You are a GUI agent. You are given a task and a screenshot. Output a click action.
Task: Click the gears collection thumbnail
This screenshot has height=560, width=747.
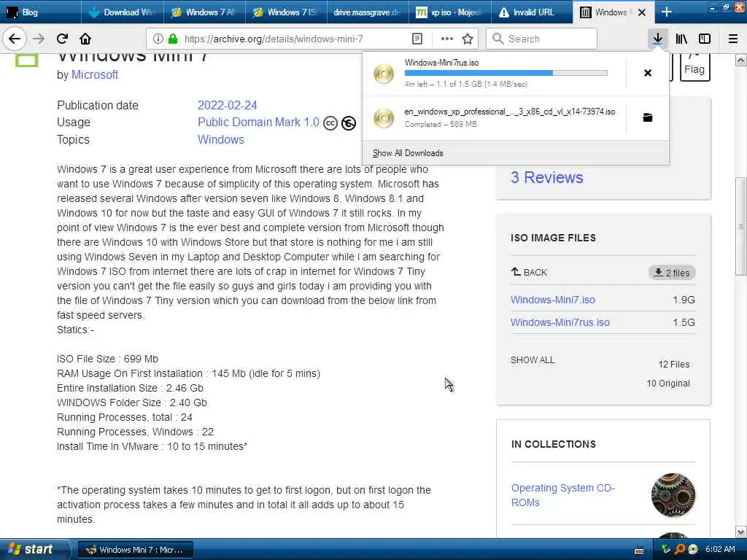point(673,495)
